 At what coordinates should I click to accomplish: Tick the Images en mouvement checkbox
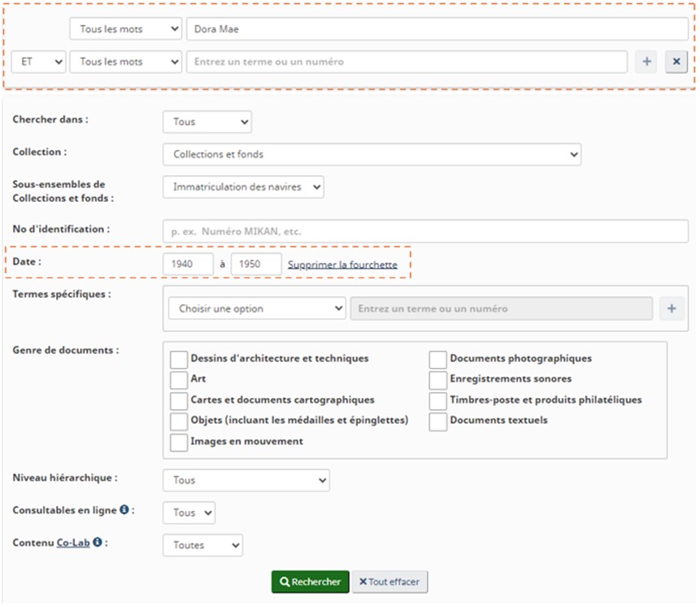(x=179, y=442)
